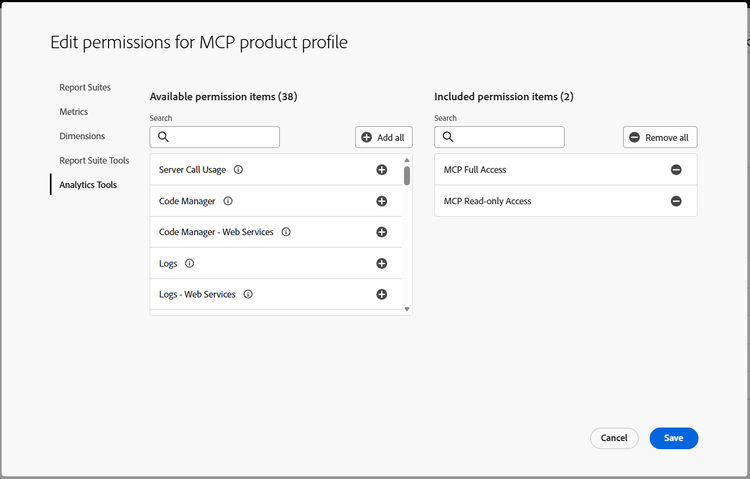Click the scroll down arrow in available list

pos(407,309)
